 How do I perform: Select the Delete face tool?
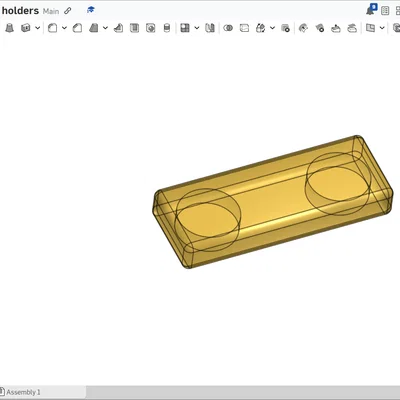tap(320, 28)
